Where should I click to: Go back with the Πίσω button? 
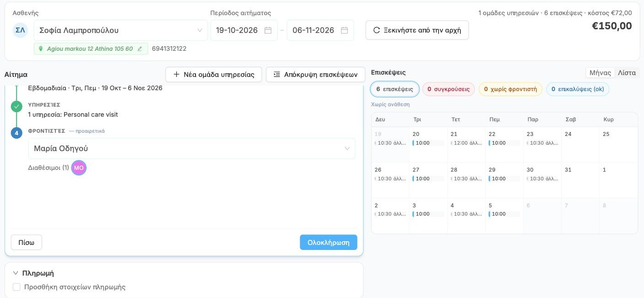27,243
